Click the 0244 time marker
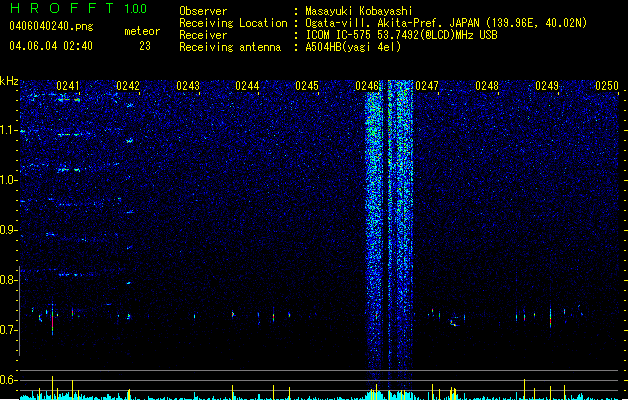The width and height of the screenshot is (629, 400). [x=247, y=85]
